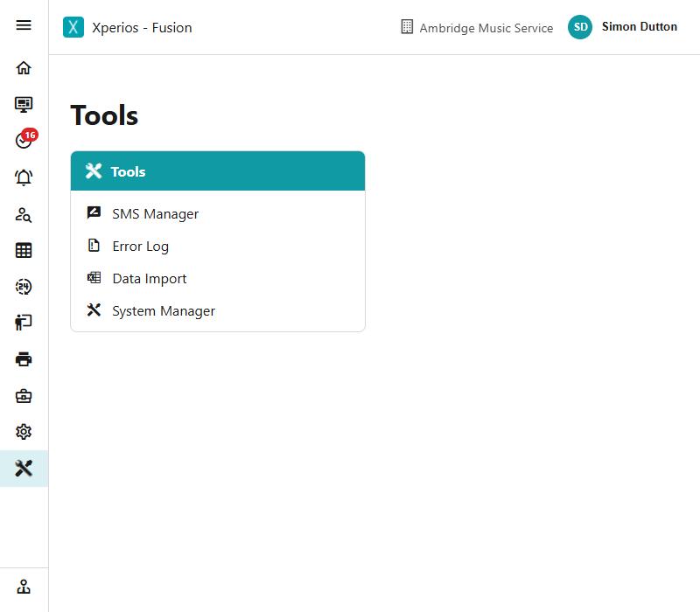
Task: Open the monitor dashboard icon in sidebar
Action: (24, 104)
